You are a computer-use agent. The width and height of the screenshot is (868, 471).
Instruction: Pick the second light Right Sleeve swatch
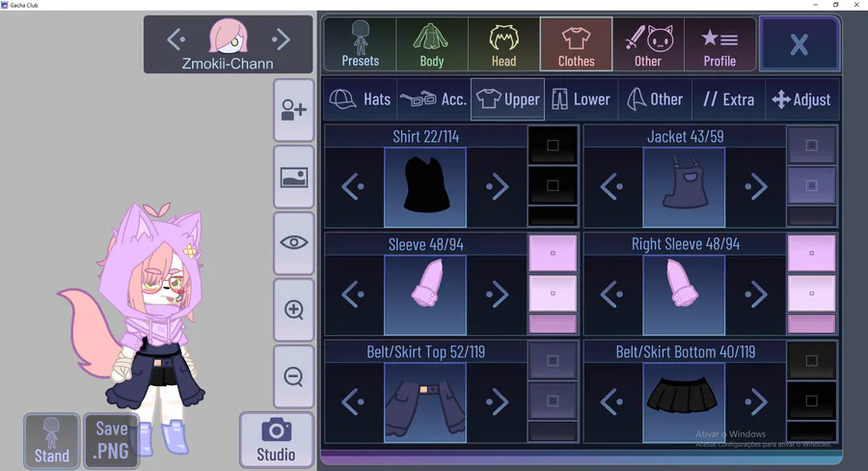coord(811,293)
